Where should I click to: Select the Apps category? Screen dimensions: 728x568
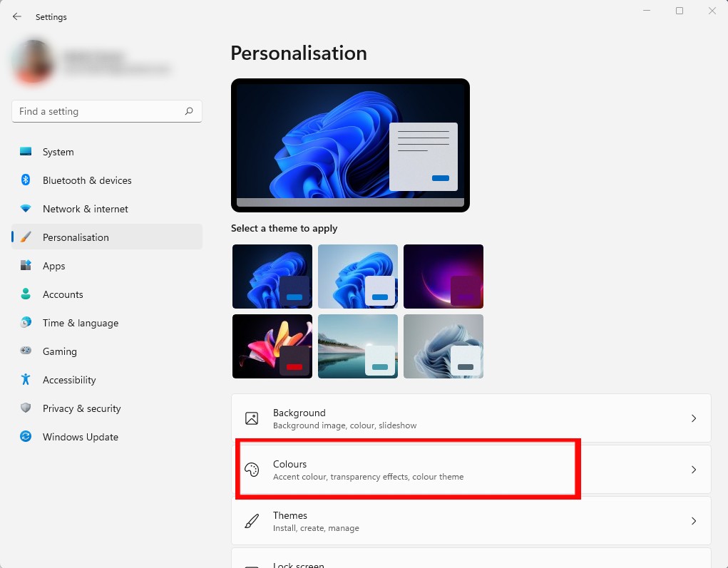[x=107, y=265]
